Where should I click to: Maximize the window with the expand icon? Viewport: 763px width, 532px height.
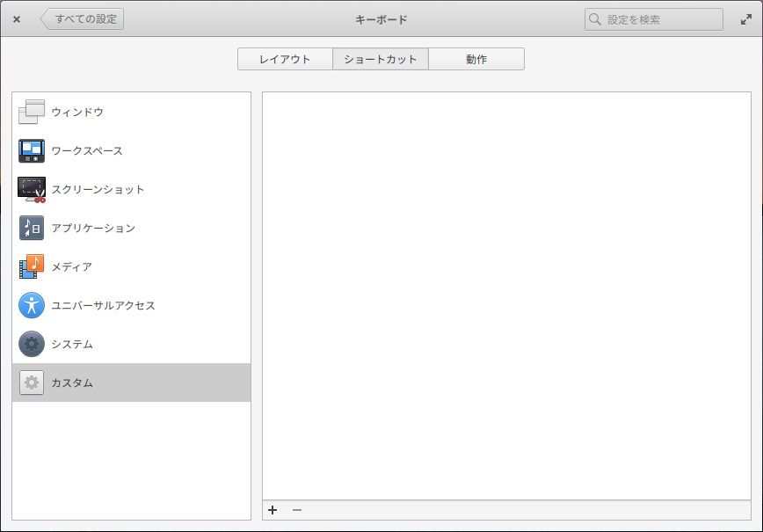tap(746, 19)
